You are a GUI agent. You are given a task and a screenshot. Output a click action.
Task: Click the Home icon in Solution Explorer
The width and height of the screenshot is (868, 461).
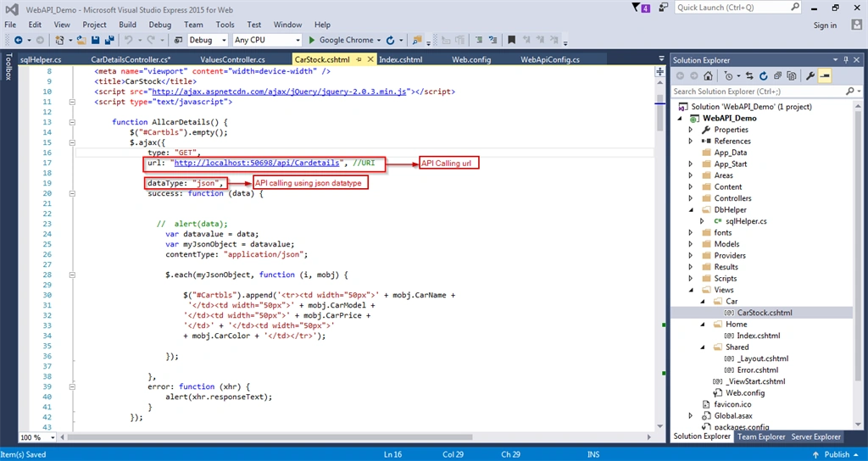tap(708, 75)
